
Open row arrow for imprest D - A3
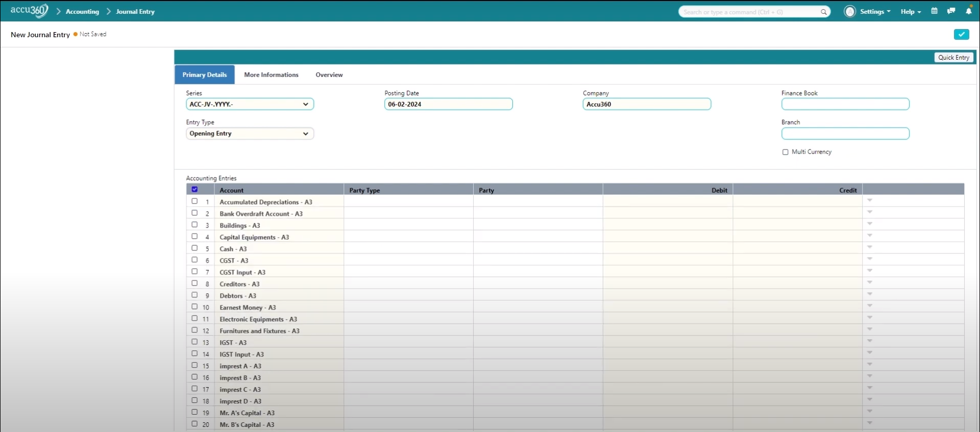[870, 400]
